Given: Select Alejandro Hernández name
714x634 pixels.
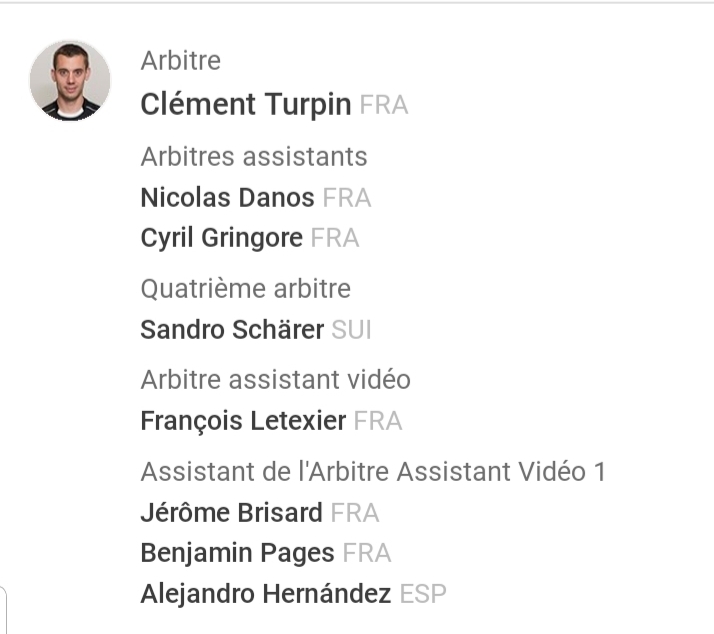Looking at the screenshot, I should [x=265, y=594].
